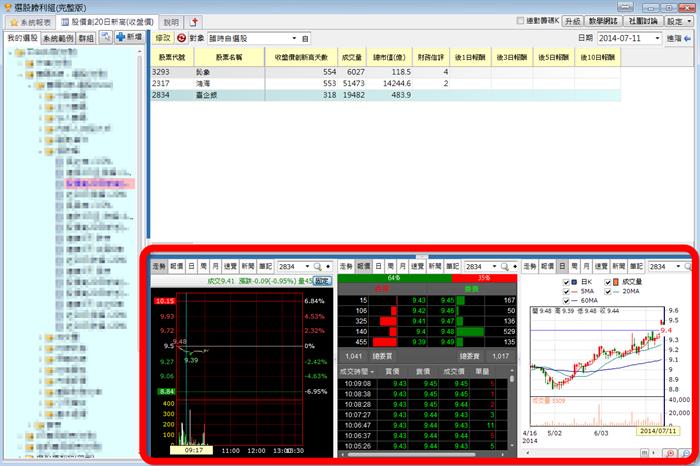Click the 升級 button

click(572, 21)
